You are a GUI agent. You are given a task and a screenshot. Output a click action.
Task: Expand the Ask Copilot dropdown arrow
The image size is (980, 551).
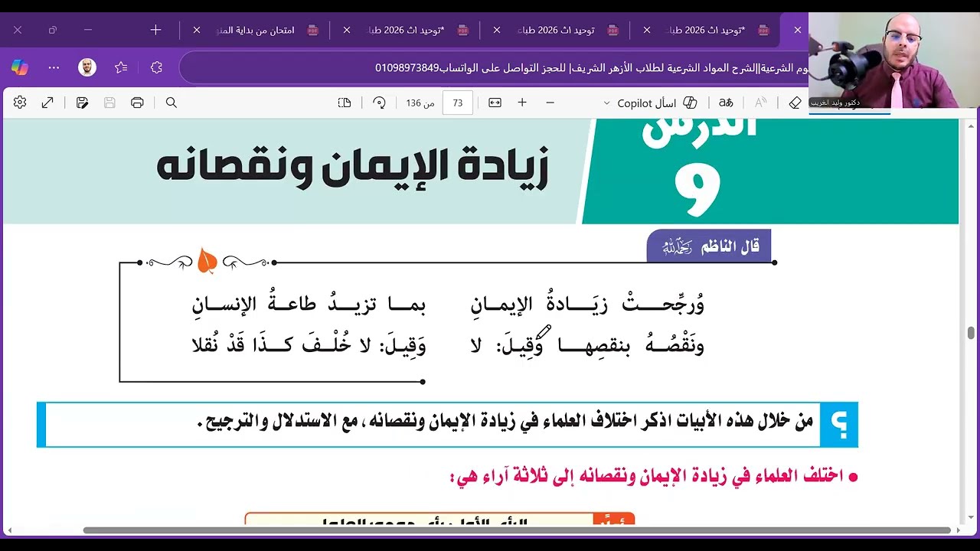[x=606, y=103]
